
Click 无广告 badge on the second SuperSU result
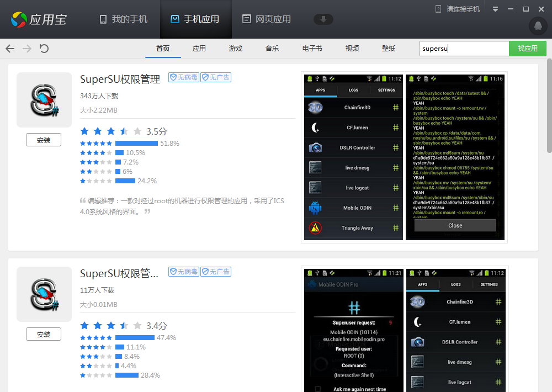(216, 272)
